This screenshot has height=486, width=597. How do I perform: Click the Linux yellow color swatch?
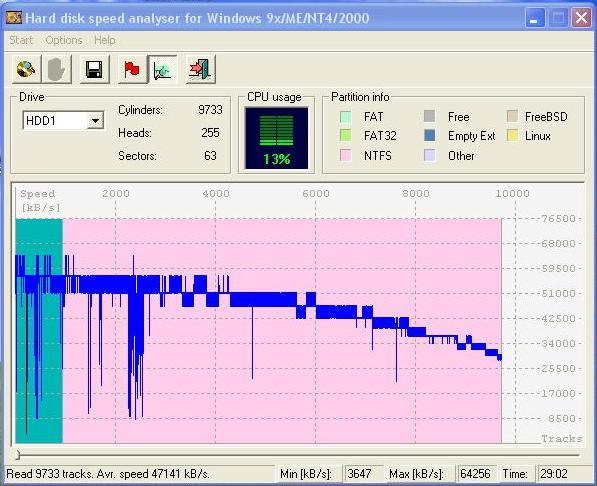click(x=512, y=135)
